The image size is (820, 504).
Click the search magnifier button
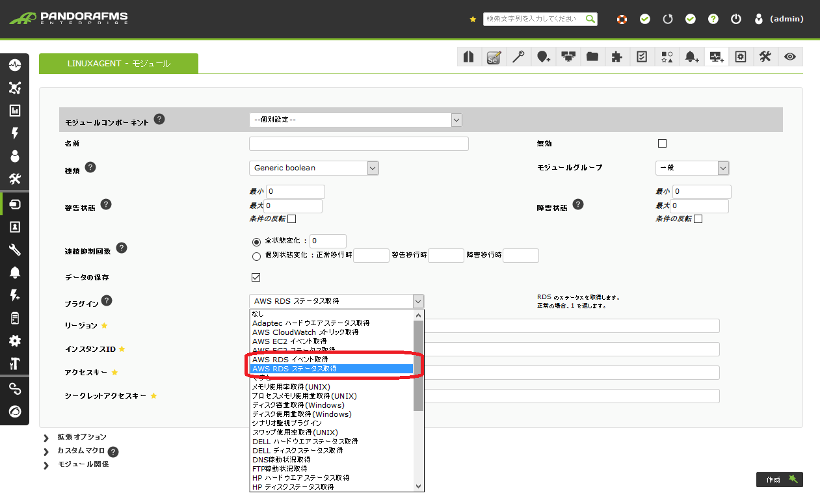click(590, 19)
